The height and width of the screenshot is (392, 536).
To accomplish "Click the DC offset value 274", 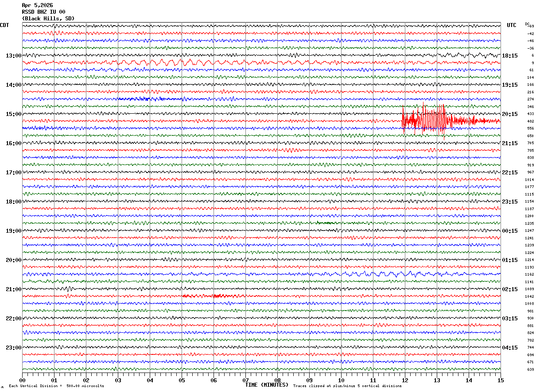I will coord(531,100).
